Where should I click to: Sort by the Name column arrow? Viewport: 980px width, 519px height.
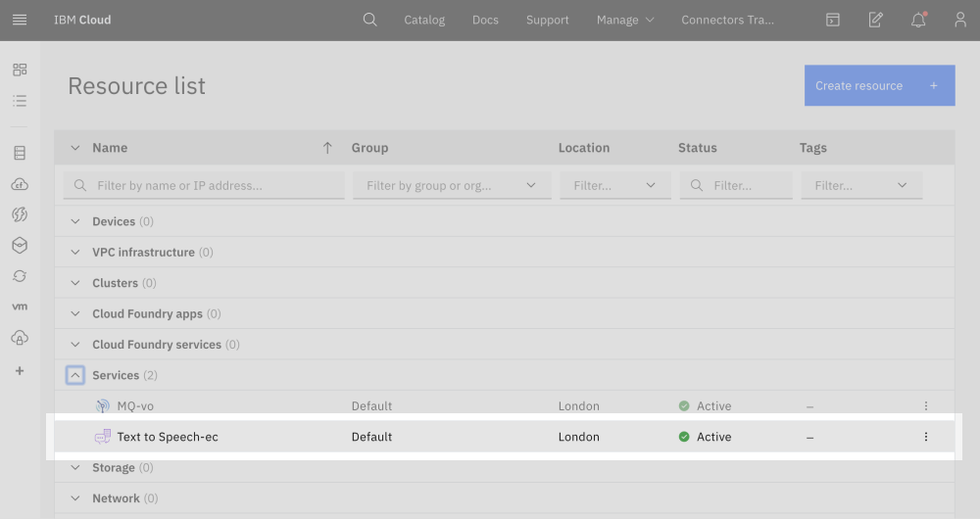coord(327,148)
